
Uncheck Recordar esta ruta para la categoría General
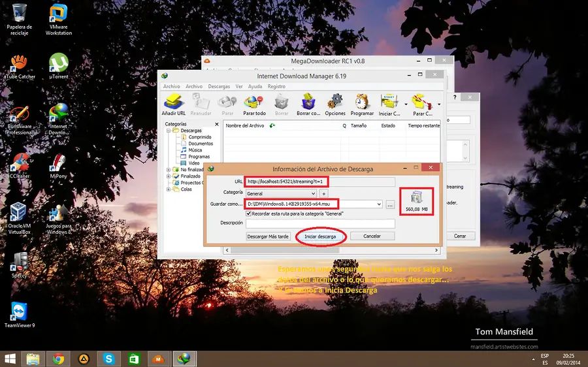click(248, 214)
